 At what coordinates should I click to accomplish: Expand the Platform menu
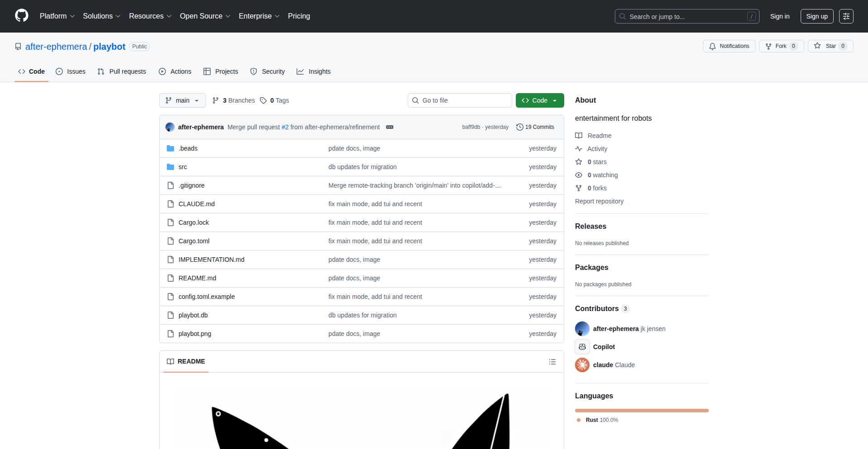pyautogui.click(x=57, y=16)
